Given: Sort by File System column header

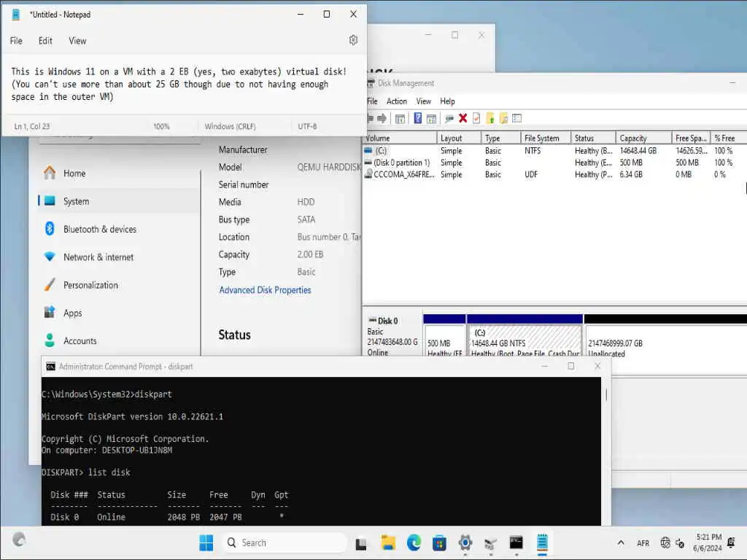Looking at the screenshot, I should 546,138.
